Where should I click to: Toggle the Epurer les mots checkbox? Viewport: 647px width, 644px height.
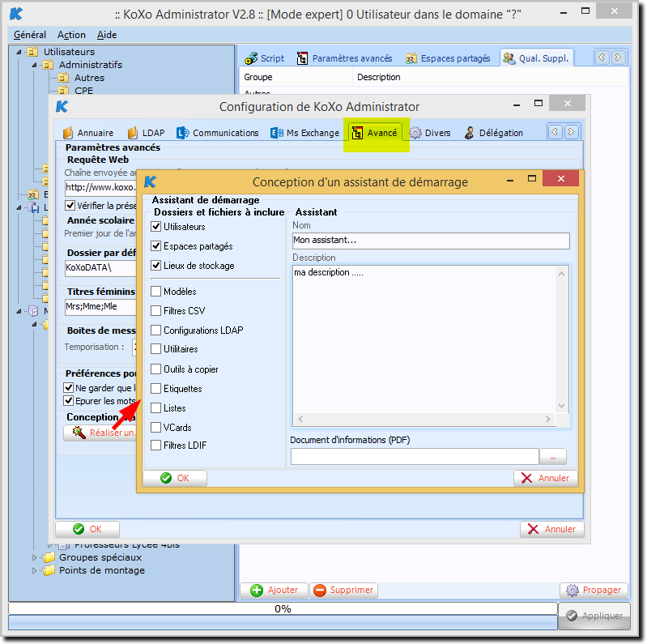click(x=69, y=400)
